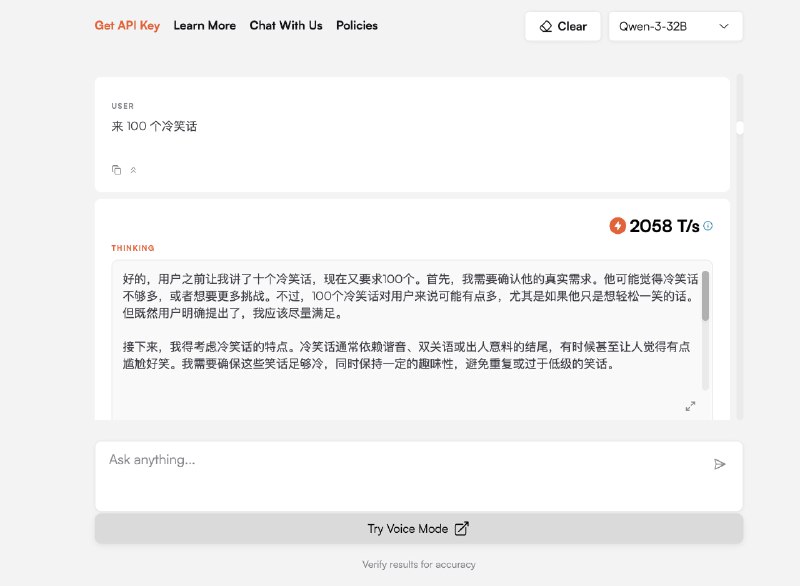
Task: Click the orange lightning speed badge
Action: [x=616, y=226]
